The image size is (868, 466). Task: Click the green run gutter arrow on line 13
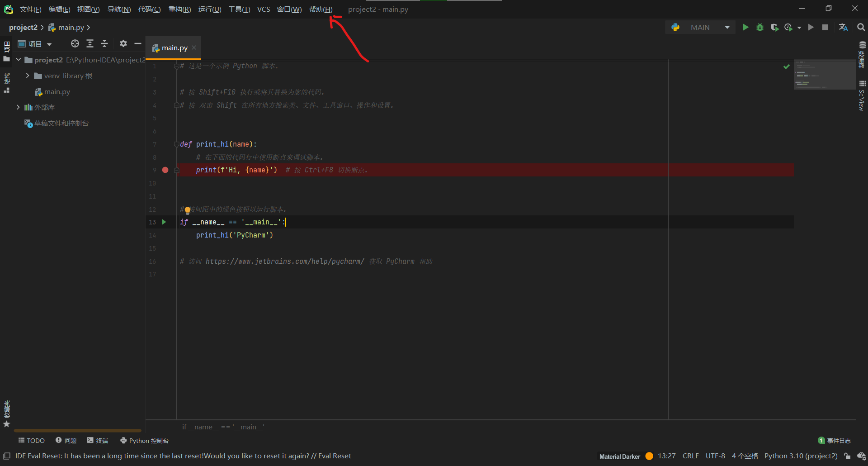tap(164, 222)
